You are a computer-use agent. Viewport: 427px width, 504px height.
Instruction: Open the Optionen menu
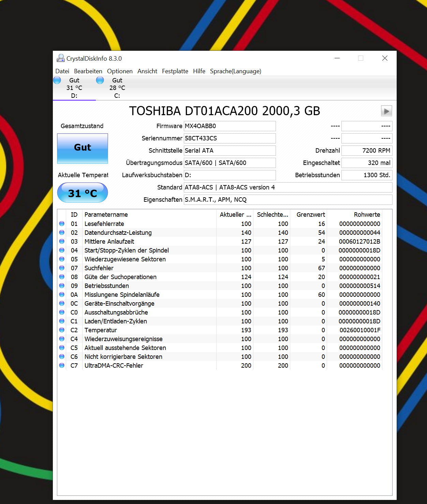120,71
